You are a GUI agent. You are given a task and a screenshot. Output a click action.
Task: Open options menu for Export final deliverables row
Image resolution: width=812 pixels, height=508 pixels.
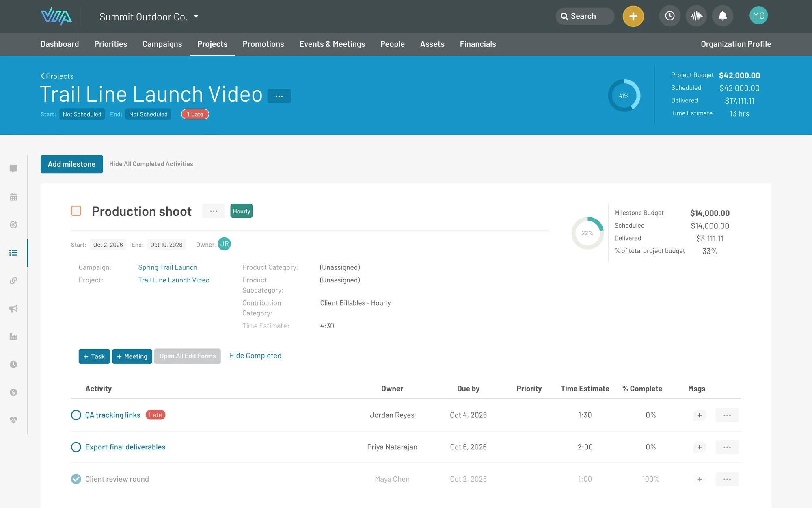click(727, 447)
